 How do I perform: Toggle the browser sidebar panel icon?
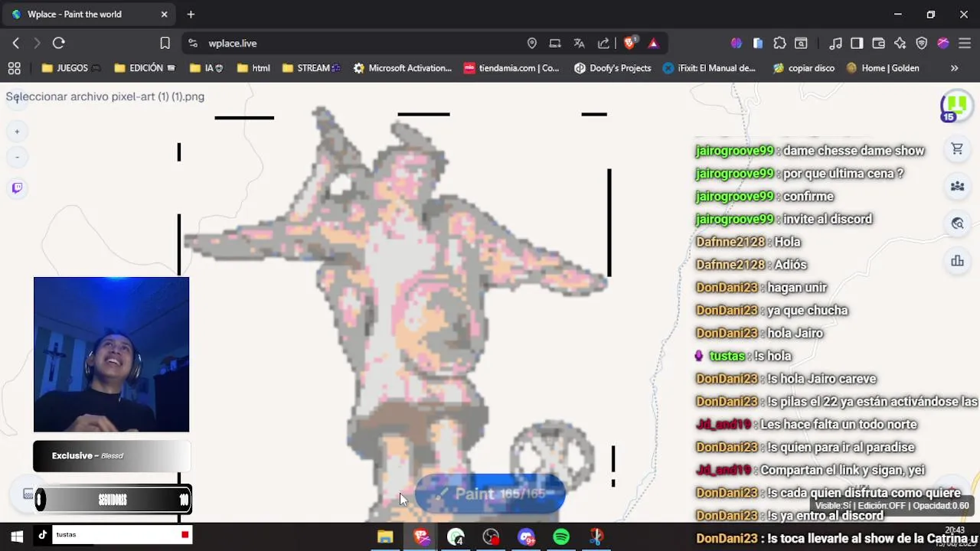[x=857, y=44]
